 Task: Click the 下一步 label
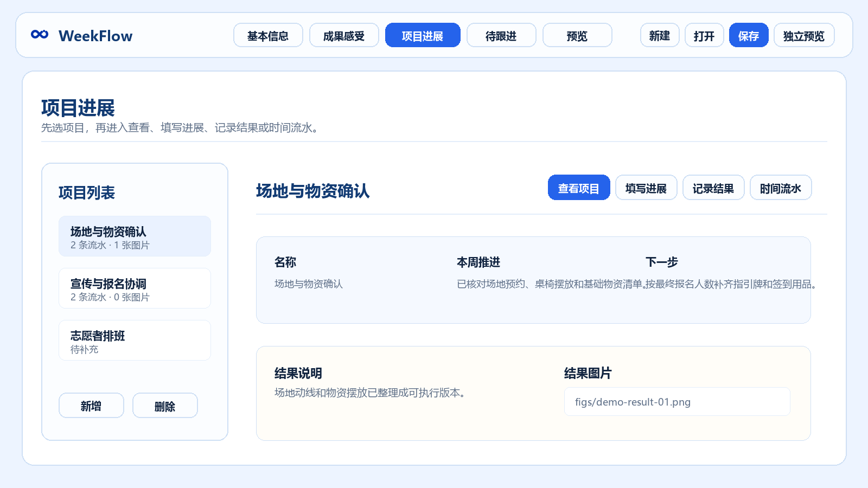tap(662, 262)
